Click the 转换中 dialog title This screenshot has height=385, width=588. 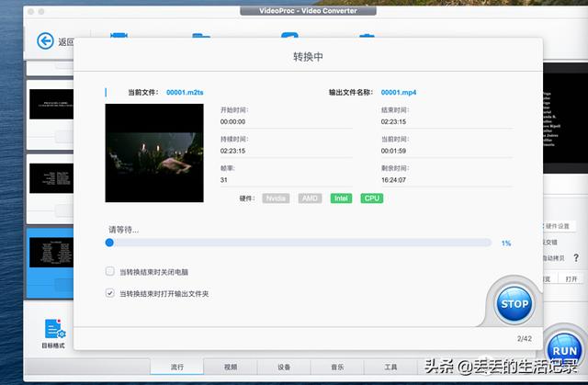click(308, 57)
